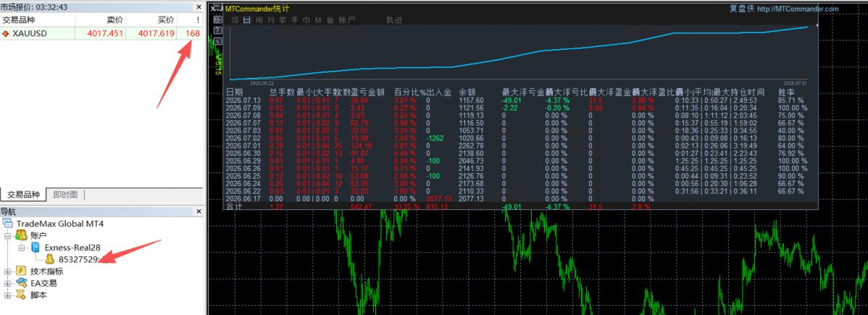Close the 市场报价 Market Watch panel
Screen dimensions: 868x315
click(x=199, y=7)
